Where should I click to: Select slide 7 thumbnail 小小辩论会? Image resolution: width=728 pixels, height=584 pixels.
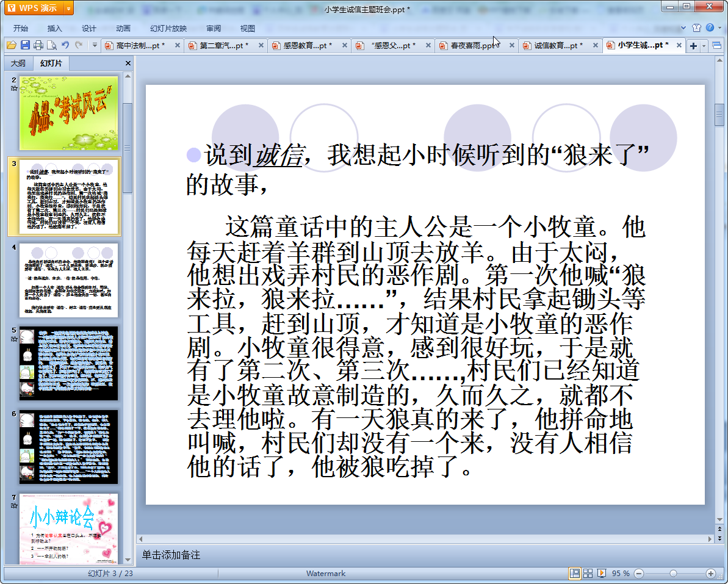pyautogui.click(x=69, y=528)
